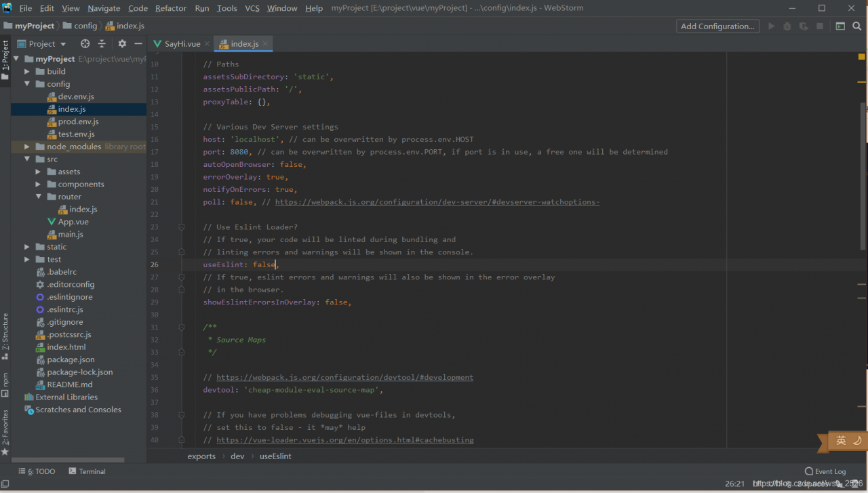
Task: Expand the build folder
Action: coord(27,71)
